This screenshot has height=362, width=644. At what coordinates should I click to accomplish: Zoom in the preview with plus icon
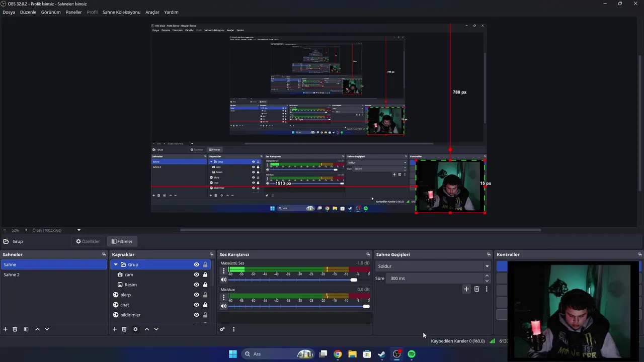click(x=26, y=230)
